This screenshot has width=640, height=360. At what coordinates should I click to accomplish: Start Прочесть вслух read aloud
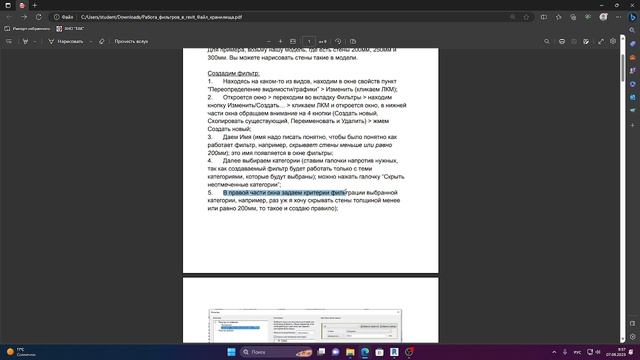tap(131, 41)
